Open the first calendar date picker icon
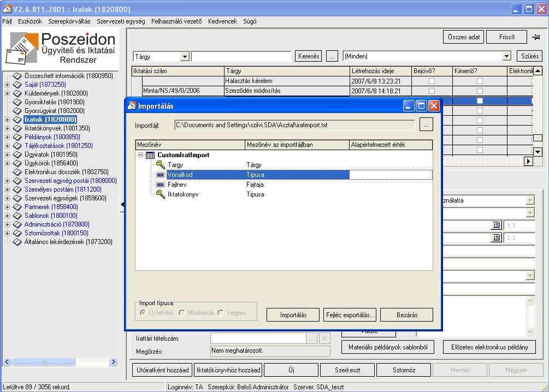This screenshot has width=549, height=392. tap(496, 225)
